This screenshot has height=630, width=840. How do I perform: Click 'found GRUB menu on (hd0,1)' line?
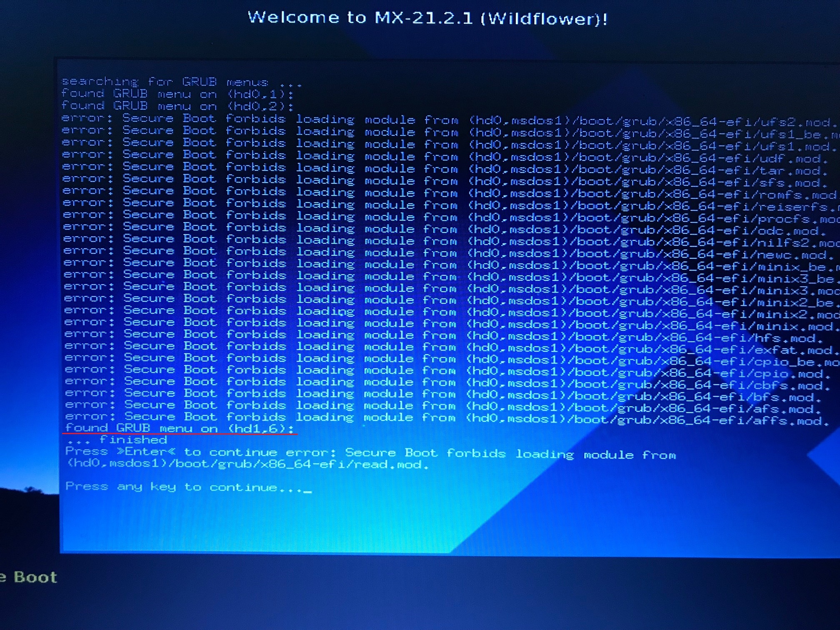pyautogui.click(x=177, y=94)
